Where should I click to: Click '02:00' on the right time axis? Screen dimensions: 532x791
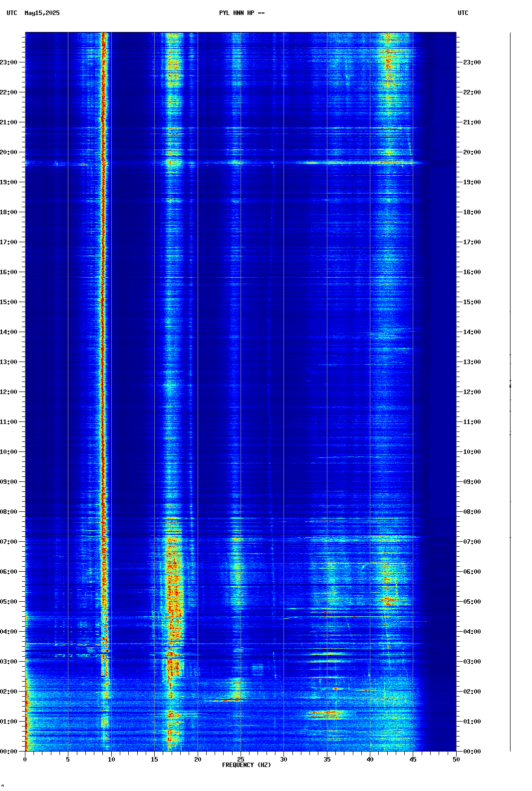472,692
